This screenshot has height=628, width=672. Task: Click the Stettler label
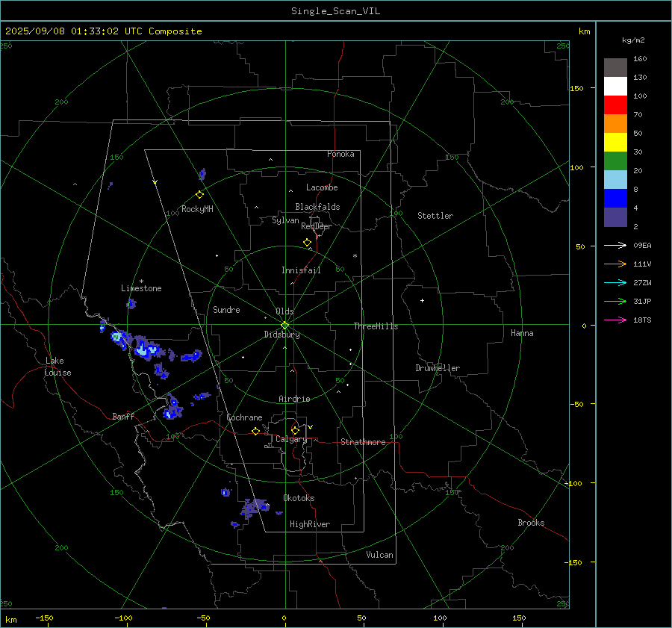click(435, 216)
